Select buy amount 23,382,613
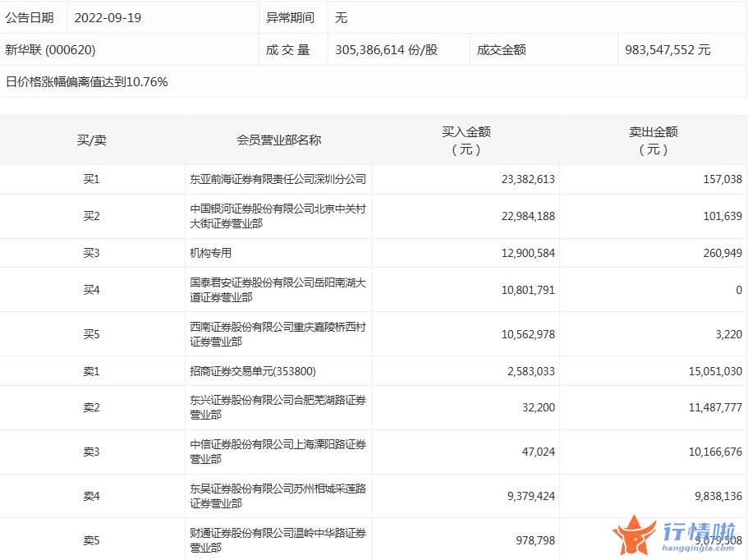 [x=528, y=179]
